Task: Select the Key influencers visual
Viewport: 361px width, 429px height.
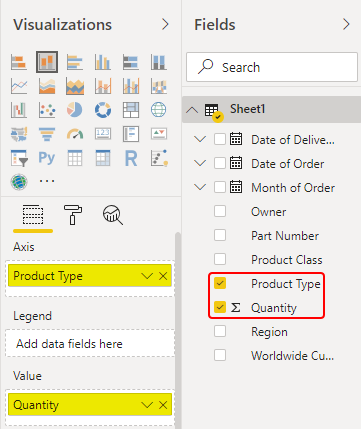Action: point(159,158)
